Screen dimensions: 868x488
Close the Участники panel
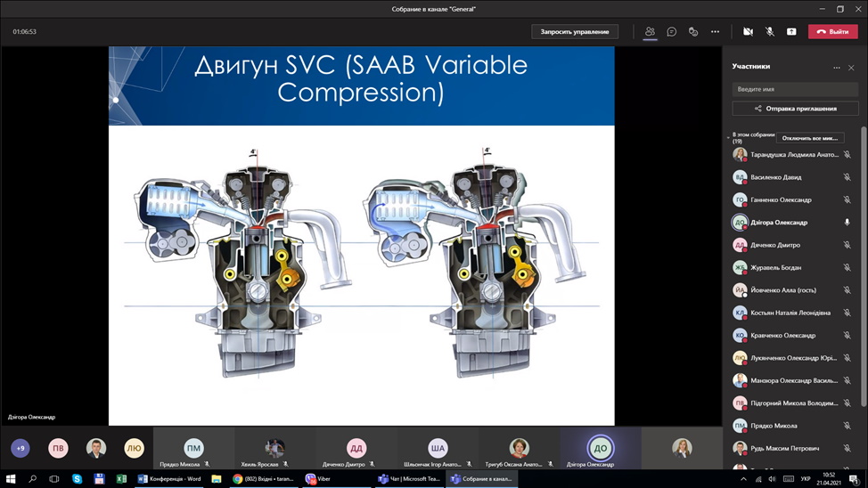(x=851, y=68)
